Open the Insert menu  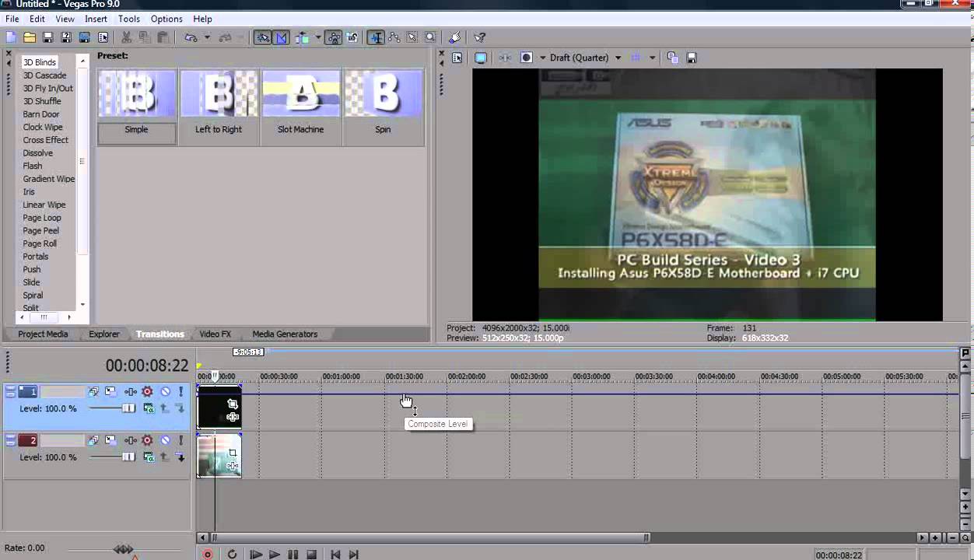[x=96, y=19]
